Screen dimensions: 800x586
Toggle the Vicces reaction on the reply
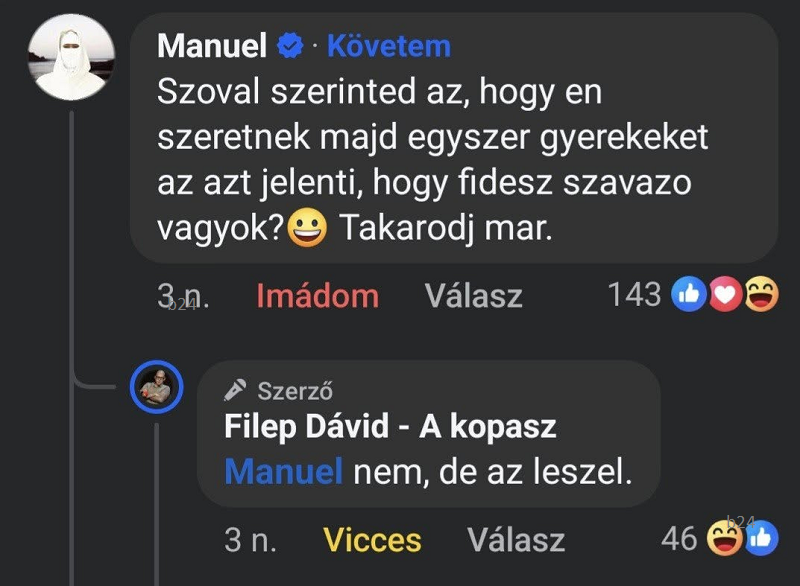point(372,541)
